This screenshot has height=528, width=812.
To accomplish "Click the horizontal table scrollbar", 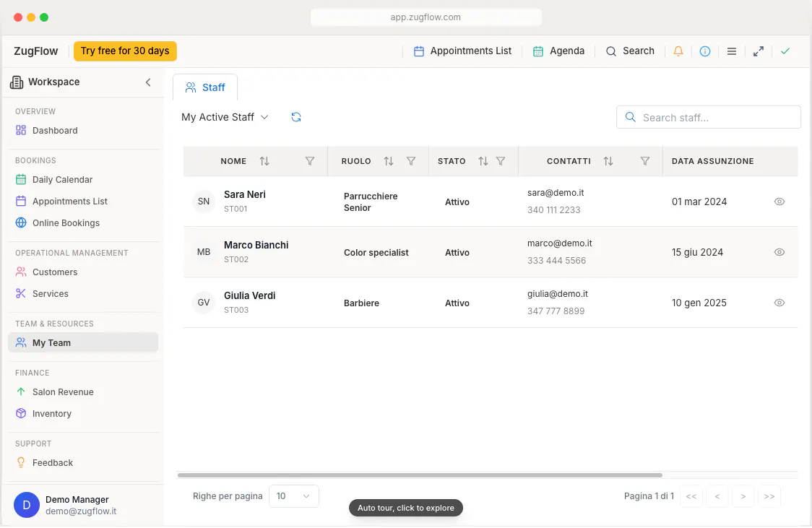I will click(x=420, y=475).
